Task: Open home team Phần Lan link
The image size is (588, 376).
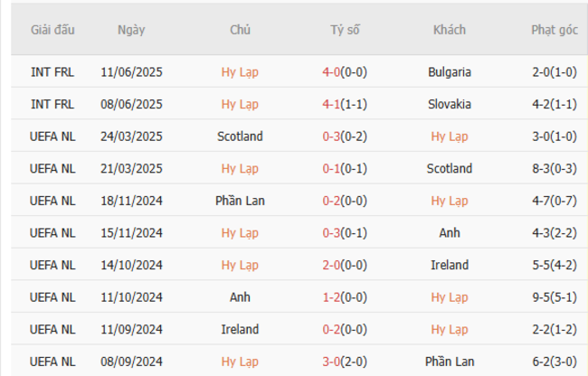Action: point(240,201)
